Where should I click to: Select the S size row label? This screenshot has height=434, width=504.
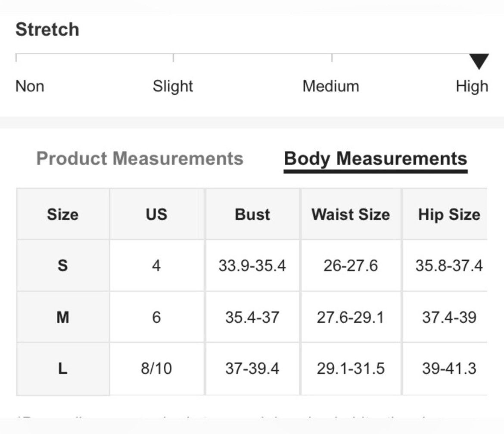click(63, 265)
